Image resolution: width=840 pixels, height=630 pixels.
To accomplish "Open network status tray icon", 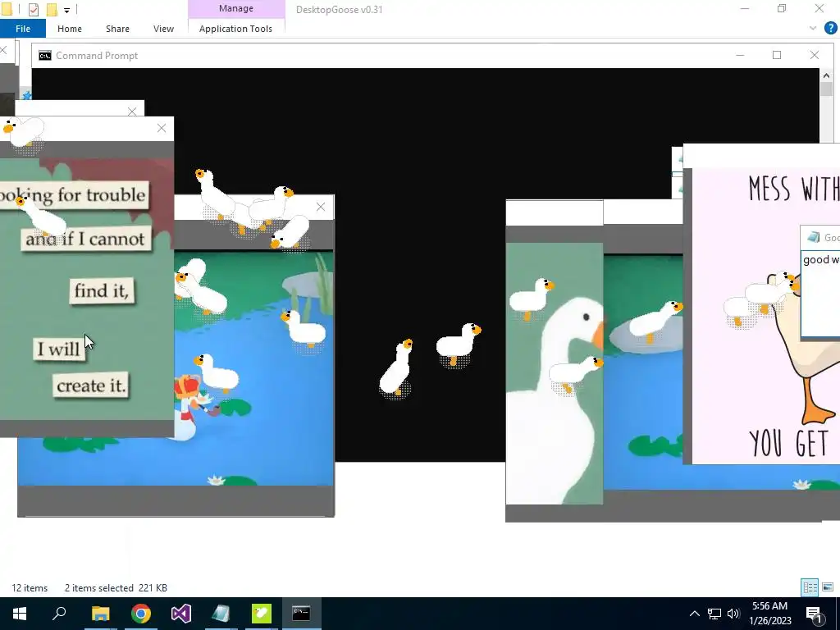I will pyautogui.click(x=714, y=614).
